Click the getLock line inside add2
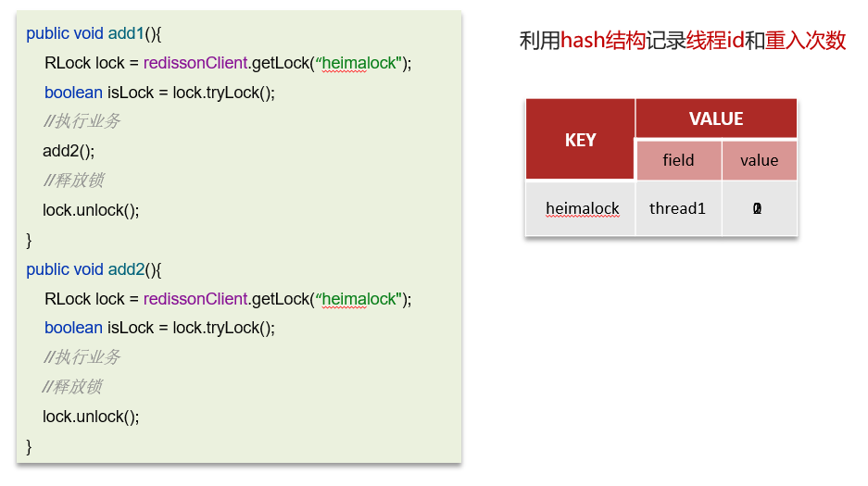The image size is (868, 486). (x=227, y=299)
